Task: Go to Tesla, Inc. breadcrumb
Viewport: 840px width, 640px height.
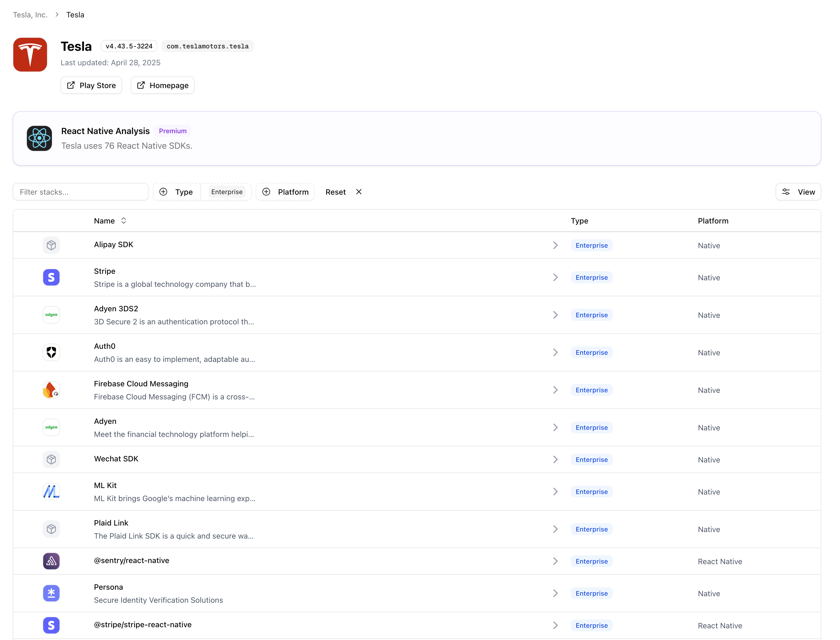Action: 30,14
